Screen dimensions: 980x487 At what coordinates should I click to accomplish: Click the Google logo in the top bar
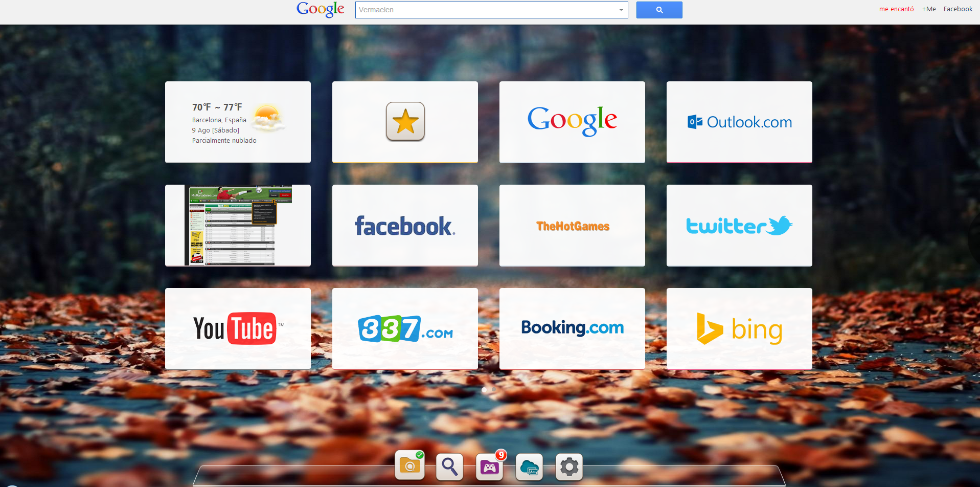pyautogui.click(x=321, y=9)
